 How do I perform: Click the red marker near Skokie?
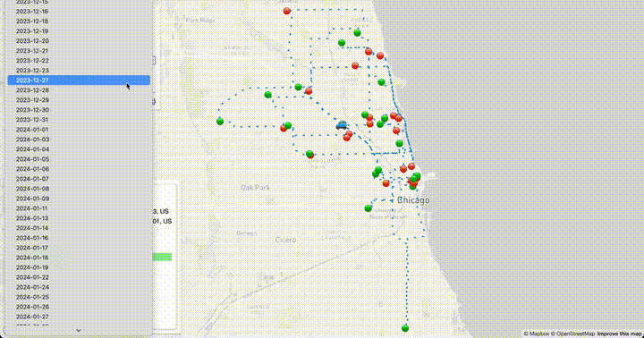pyautogui.click(x=287, y=11)
